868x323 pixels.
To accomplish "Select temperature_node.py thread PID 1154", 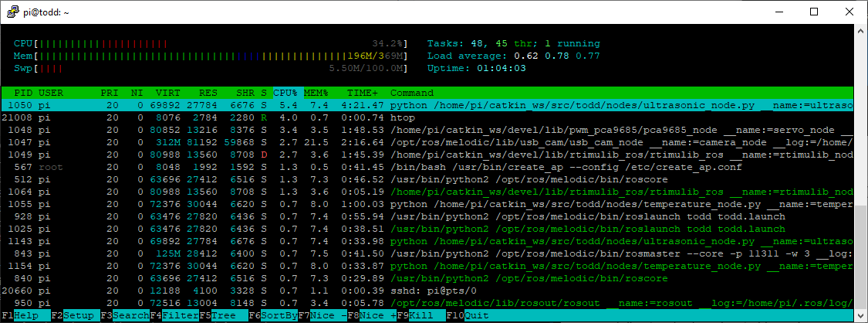I will tap(427, 267).
